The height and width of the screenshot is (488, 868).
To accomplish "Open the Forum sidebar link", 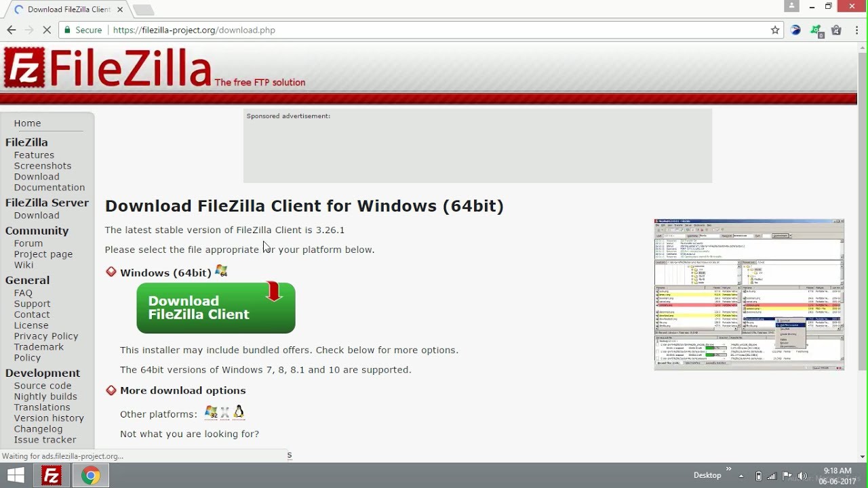I will pos(28,243).
